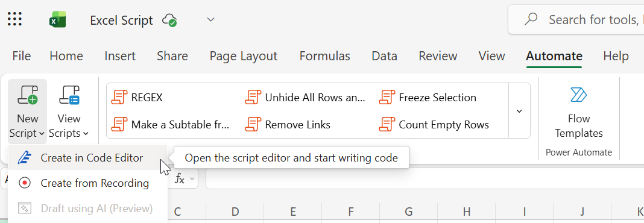Run the REGEX script
Viewport: 644px width, 223px height.
(x=137, y=98)
